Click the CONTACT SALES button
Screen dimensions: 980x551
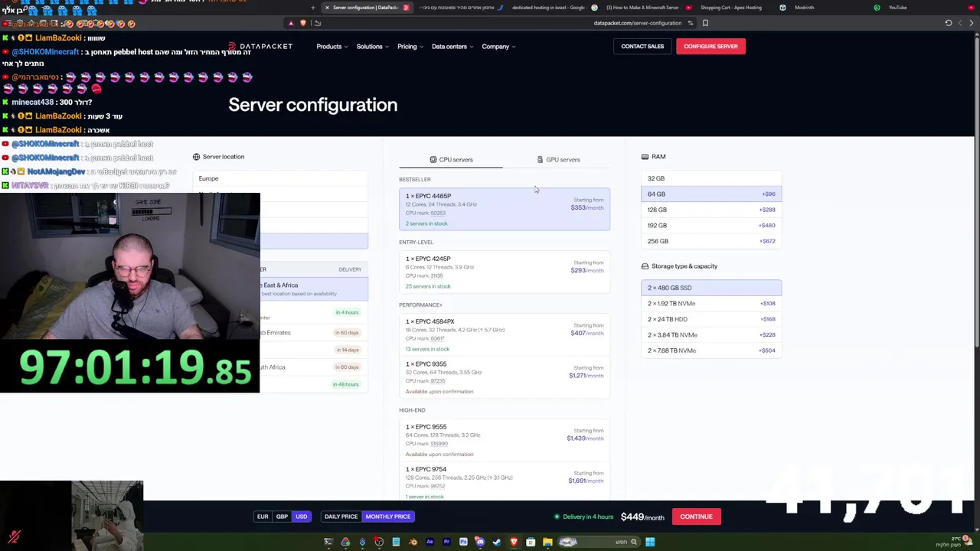point(642,47)
